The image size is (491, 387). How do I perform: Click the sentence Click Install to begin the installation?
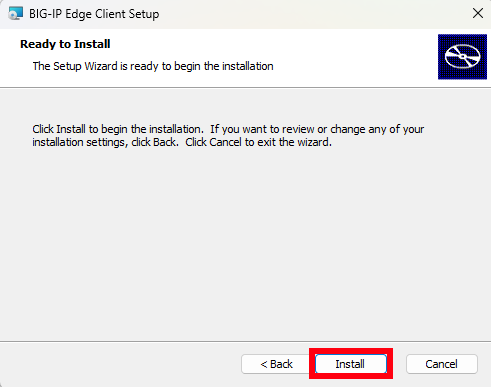click(118, 129)
